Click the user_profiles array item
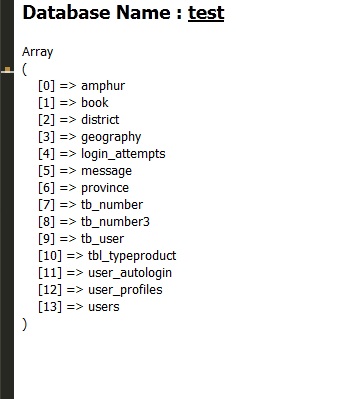363x399 pixels. point(125,290)
